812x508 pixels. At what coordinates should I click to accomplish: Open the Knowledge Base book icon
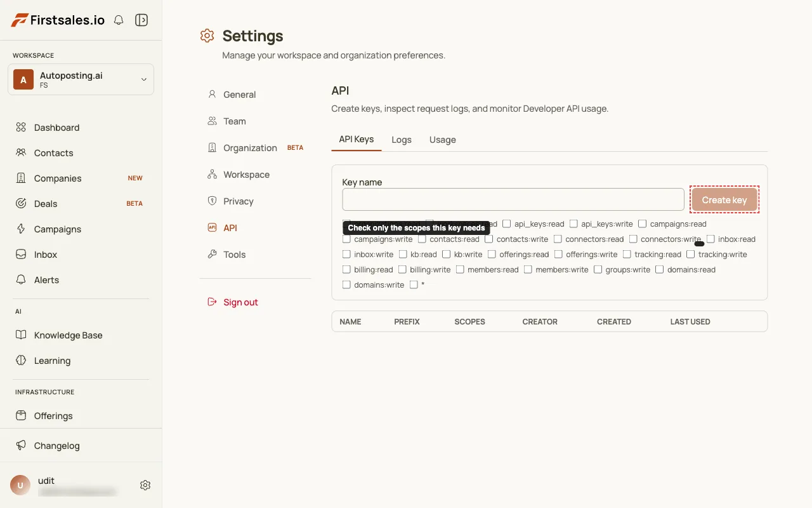[x=21, y=335]
